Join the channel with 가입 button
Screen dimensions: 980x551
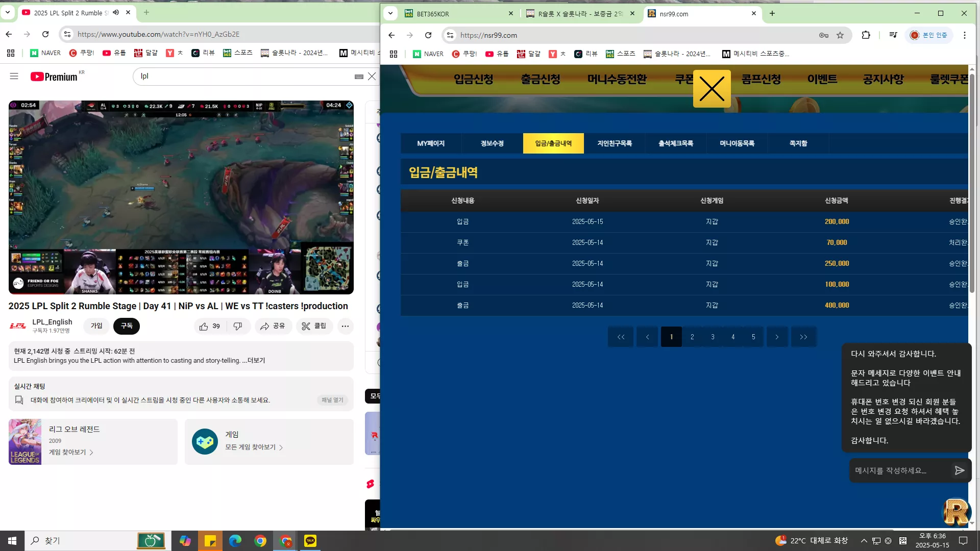[x=96, y=326]
